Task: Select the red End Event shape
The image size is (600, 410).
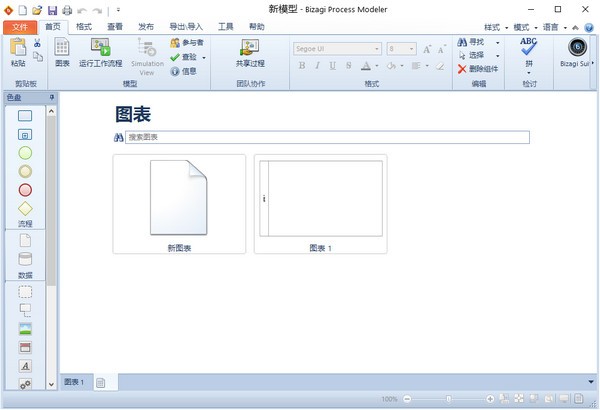Action: click(25, 190)
